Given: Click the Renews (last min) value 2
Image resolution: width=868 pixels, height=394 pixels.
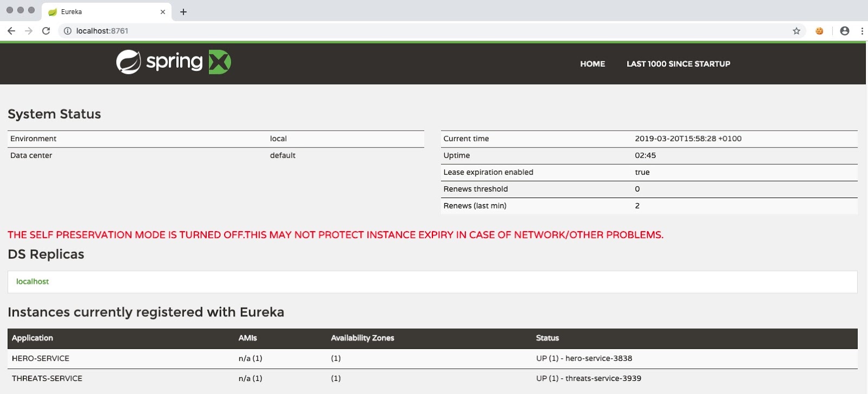Looking at the screenshot, I should [x=637, y=206].
